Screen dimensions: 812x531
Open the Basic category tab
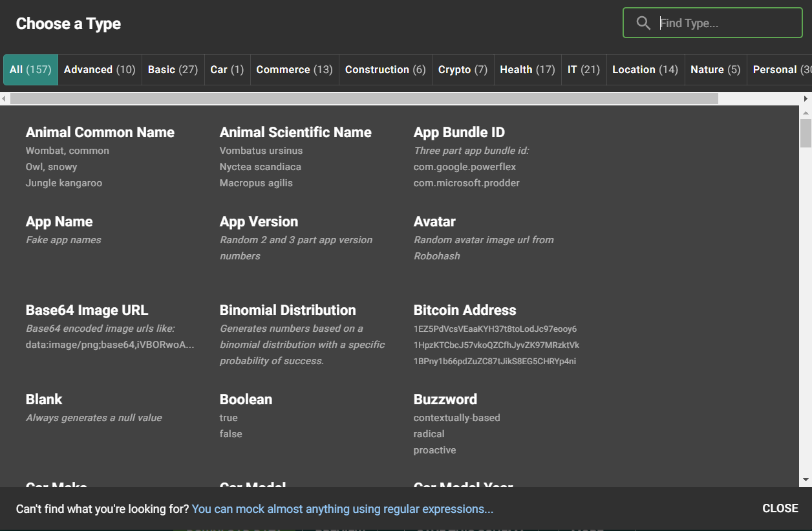pyautogui.click(x=173, y=70)
